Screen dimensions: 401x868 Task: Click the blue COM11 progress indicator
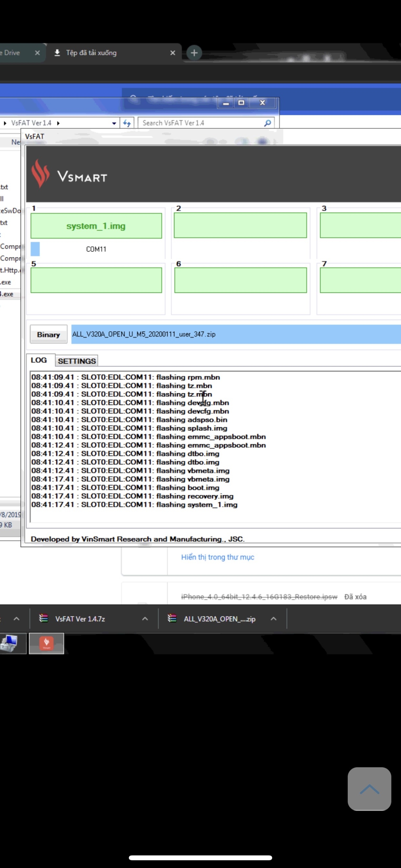pos(35,249)
